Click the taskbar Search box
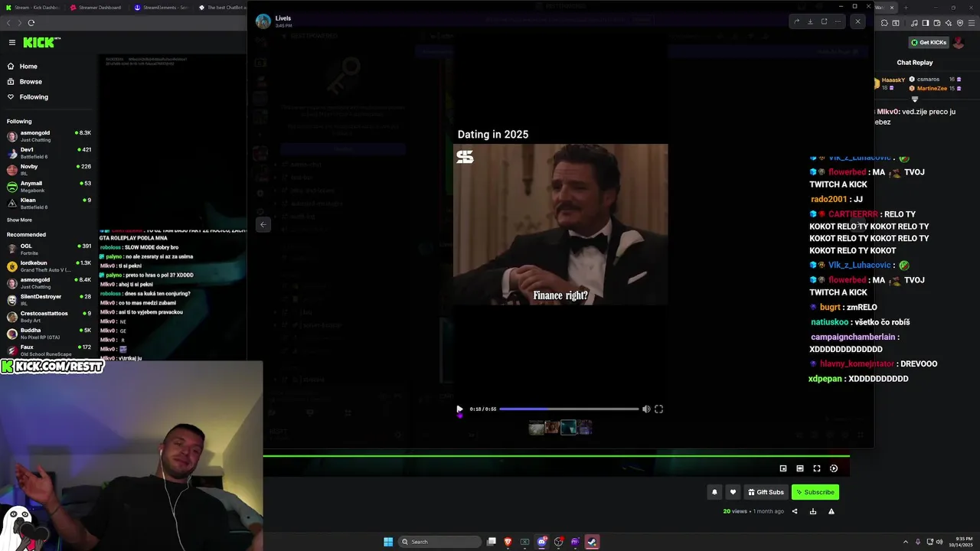The width and height of the screenshot is (980, 551). [439, 542]
